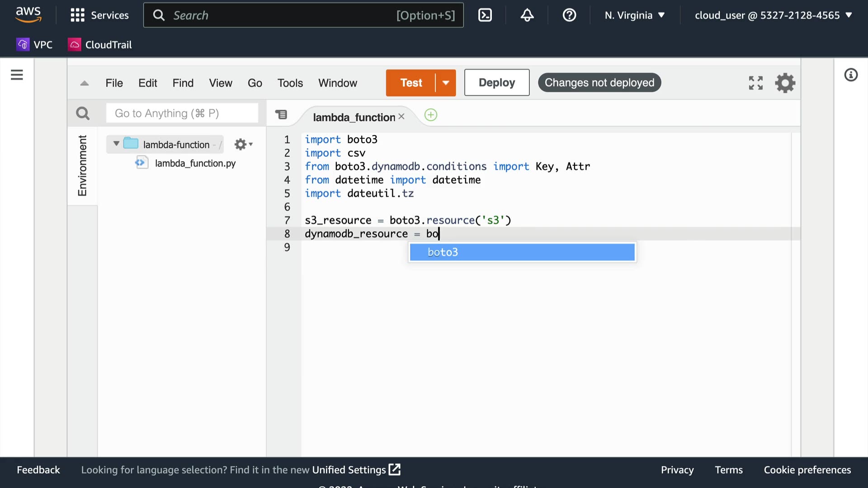
Task: Open notifications bell icon
Action: pyautogui.click(x=527, y=15)
